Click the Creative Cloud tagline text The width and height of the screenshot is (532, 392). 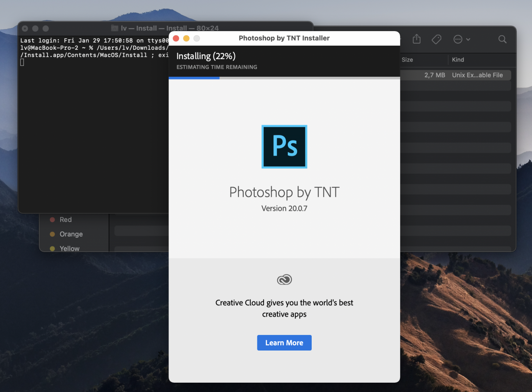(x=284, y=308)
